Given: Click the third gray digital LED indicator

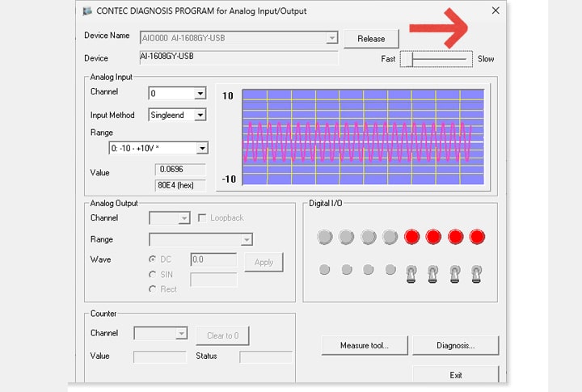Looking at the screenshot, I should click(369, 237).
